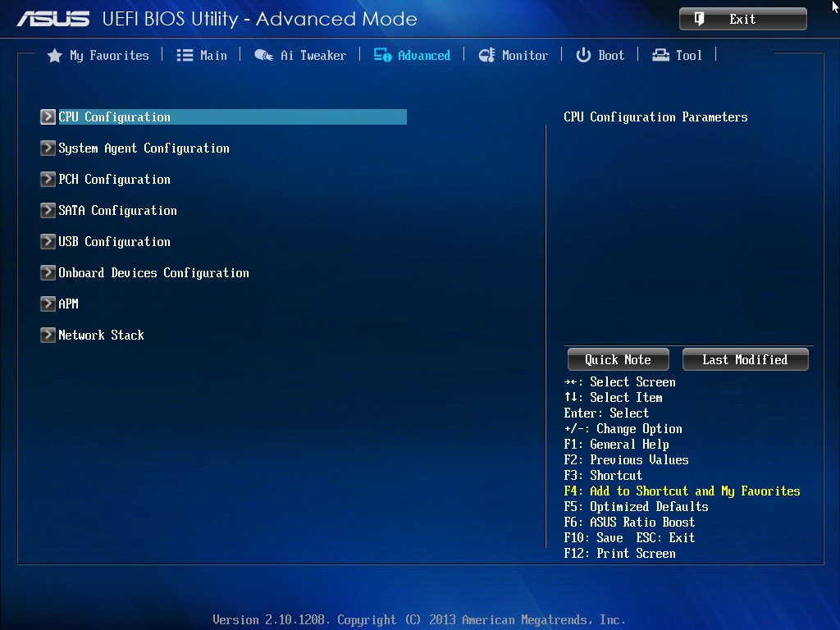Click the 'Enter: Select' hint
Viewport: 840px width, 630px height.
pos(606,413)
